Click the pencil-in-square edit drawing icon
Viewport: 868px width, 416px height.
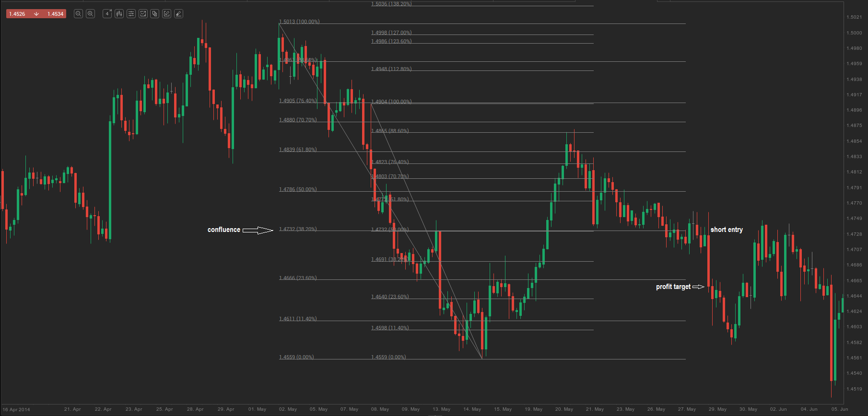(166, 14)
